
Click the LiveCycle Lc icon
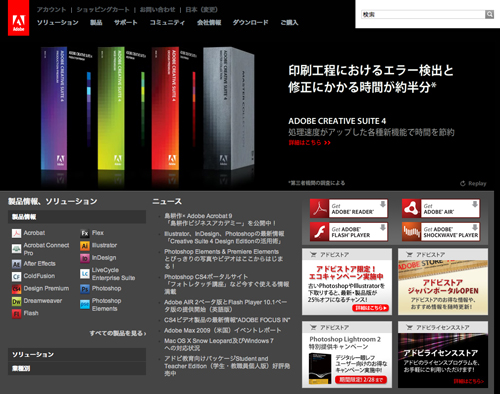pos(85,274)
